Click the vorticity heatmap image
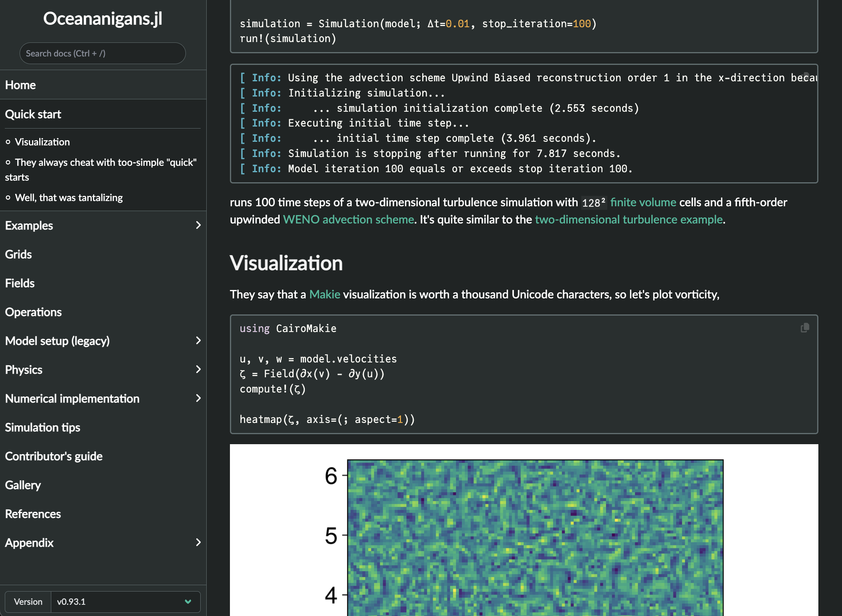 (524, 530)
